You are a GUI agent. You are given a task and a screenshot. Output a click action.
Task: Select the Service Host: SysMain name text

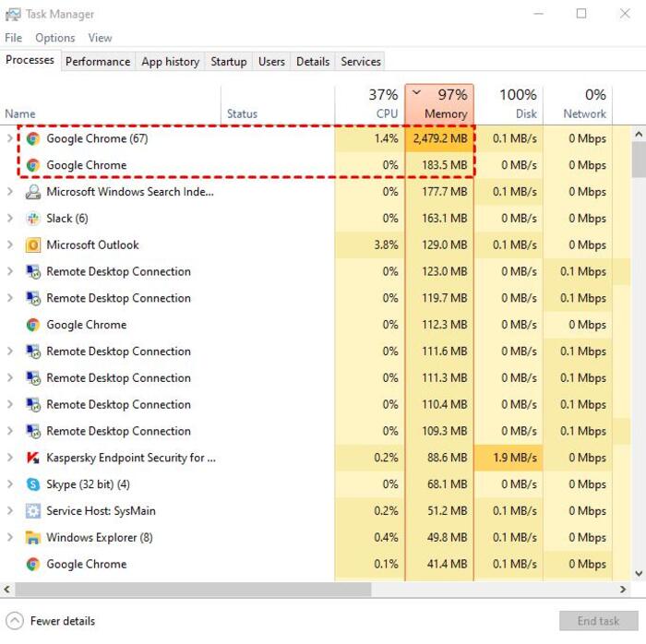[x=101, y=511]
